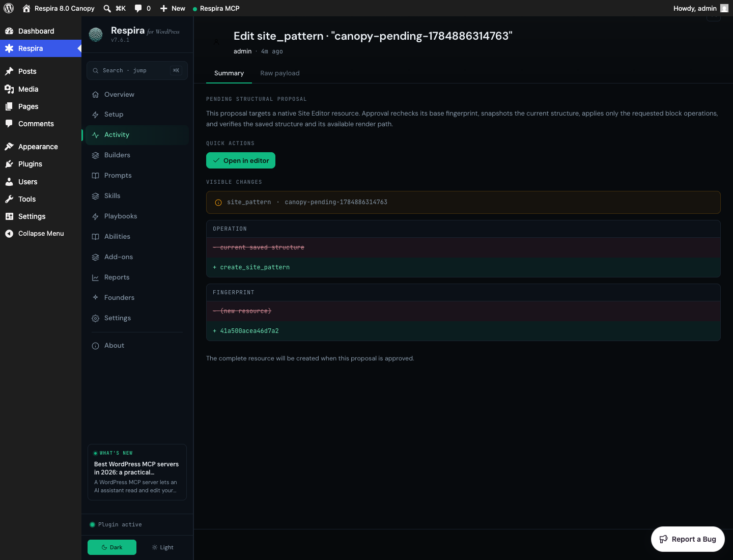Click the Setup lightning icon
The image size is (733, 560).
[95, 115]
